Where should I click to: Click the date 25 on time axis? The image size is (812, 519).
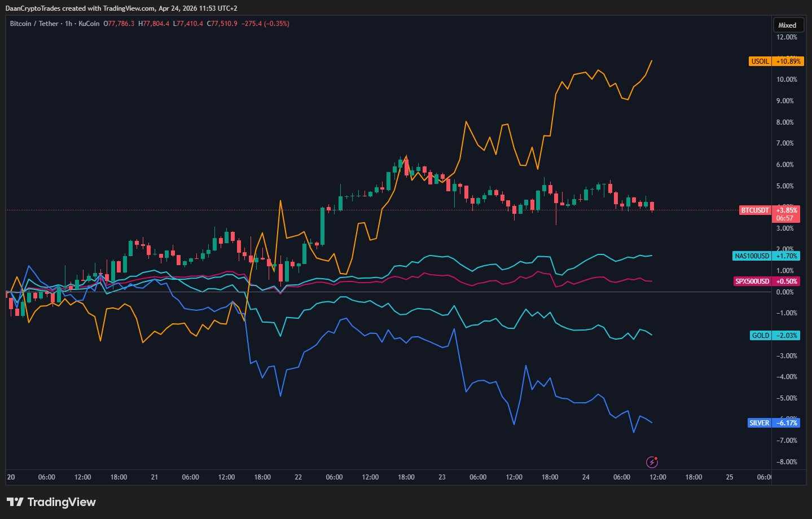pos(729,477)
